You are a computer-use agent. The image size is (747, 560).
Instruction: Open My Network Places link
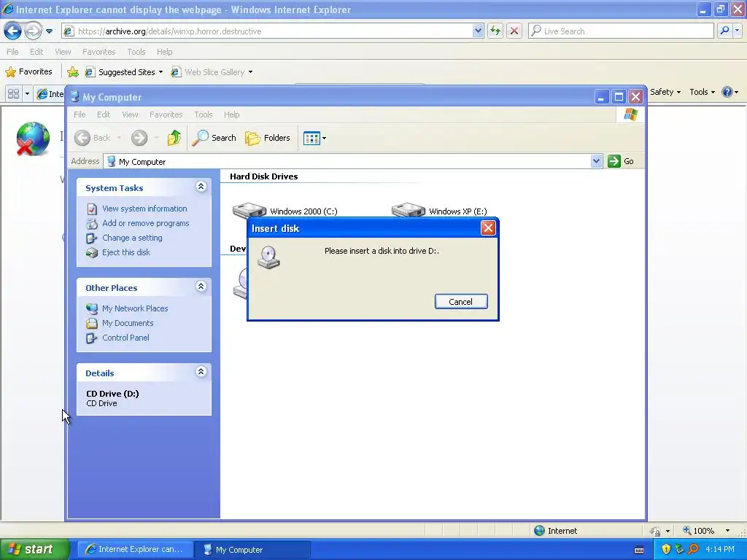click(135, 308)
